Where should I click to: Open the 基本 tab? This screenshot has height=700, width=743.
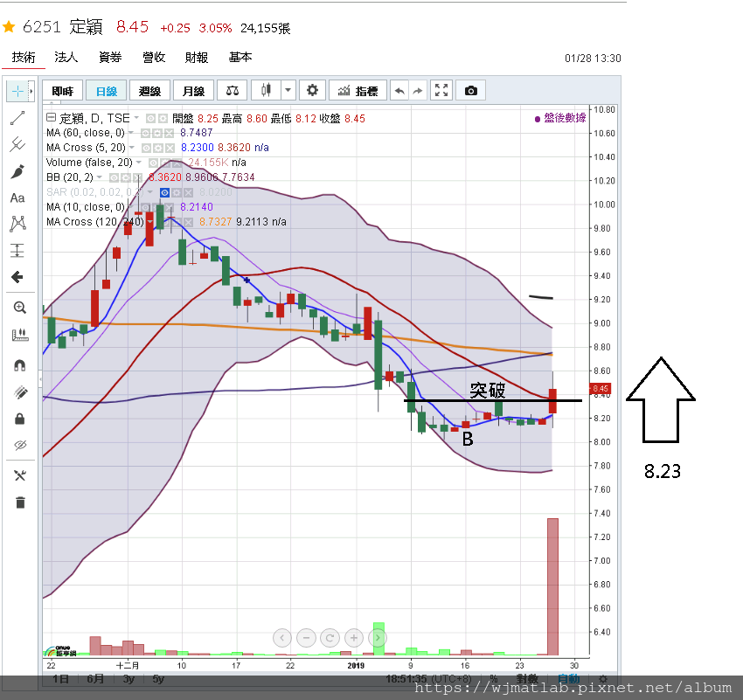(240, 58)
